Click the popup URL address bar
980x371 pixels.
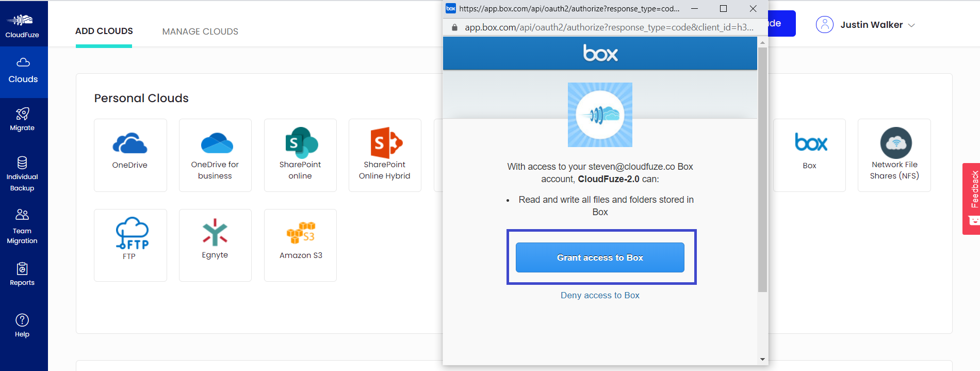[609, 27]
